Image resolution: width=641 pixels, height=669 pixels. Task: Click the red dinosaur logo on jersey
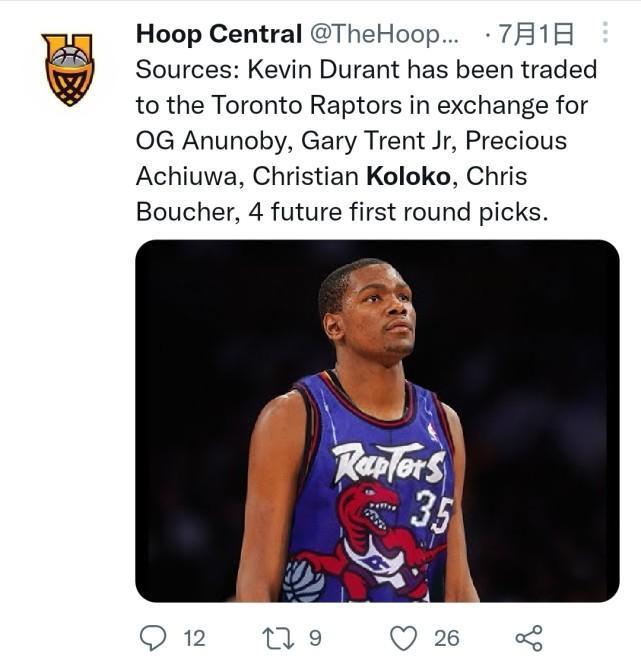click(375, 530)
